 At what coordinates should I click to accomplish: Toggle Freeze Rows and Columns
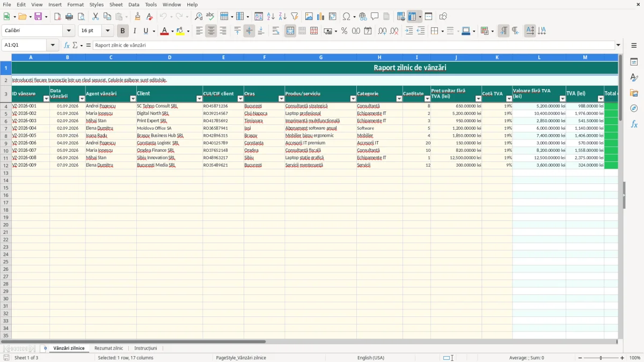point(412,17)
